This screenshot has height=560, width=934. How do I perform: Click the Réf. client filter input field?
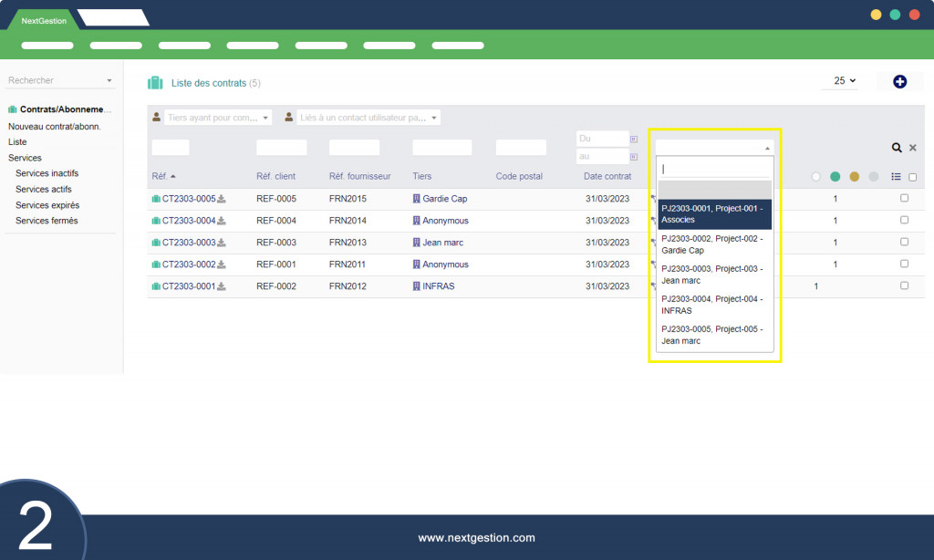281,148
